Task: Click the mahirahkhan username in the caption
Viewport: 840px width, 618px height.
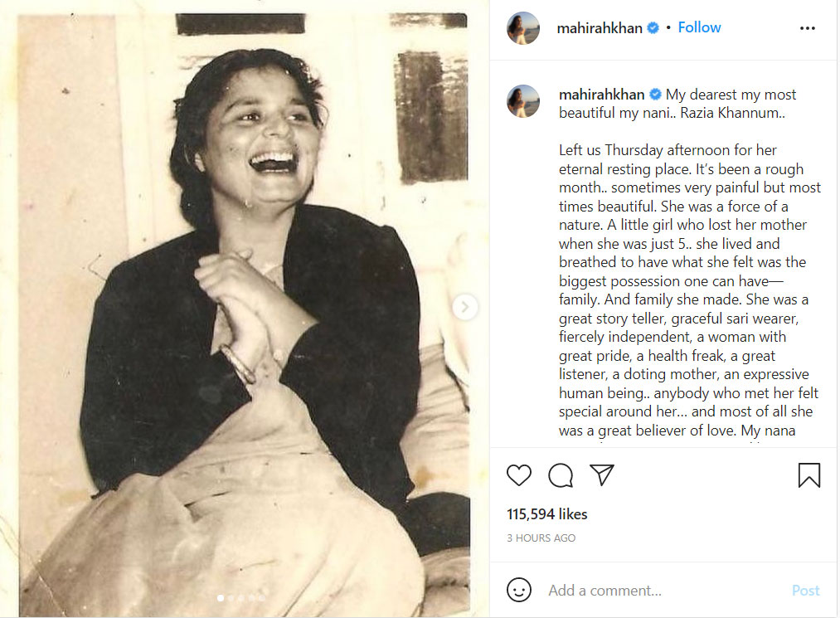Action: pos(601,95)
